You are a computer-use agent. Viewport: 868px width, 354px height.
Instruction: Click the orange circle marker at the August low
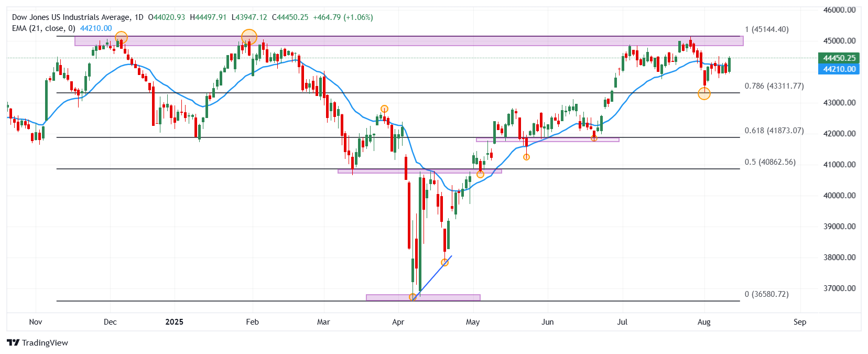[704, 94]
